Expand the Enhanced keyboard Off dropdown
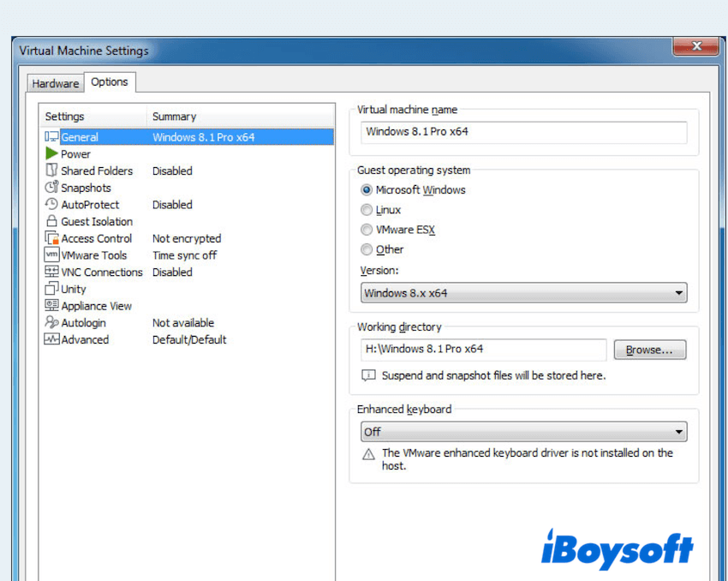This screenshot has height=581, width=728. (523, 432)
